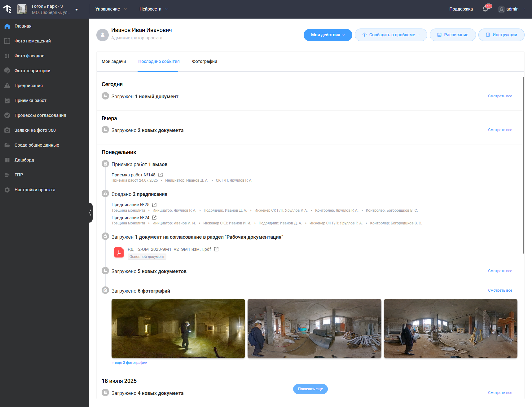Click the Дашборд grid icon
The height and width of the screenshot is (407, 532).
click(7, 160)
